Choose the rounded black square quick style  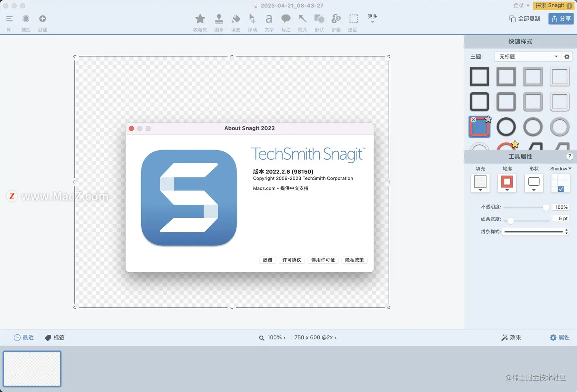[x=479, y=101]
